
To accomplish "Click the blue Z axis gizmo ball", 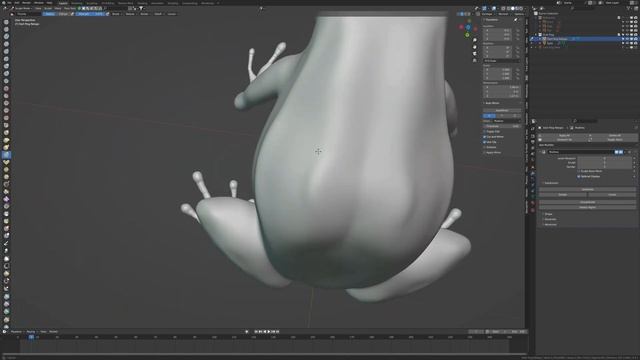I will click(x=468, y=27).
